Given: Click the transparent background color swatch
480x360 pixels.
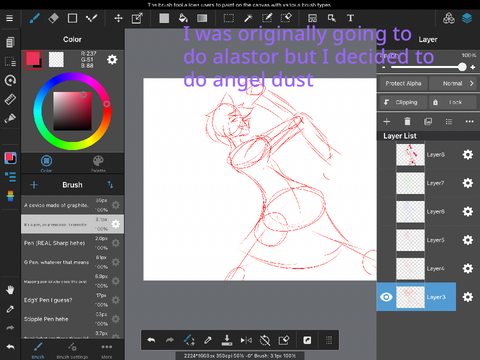Looking at the screenshot, I should (x=56, y=60).
